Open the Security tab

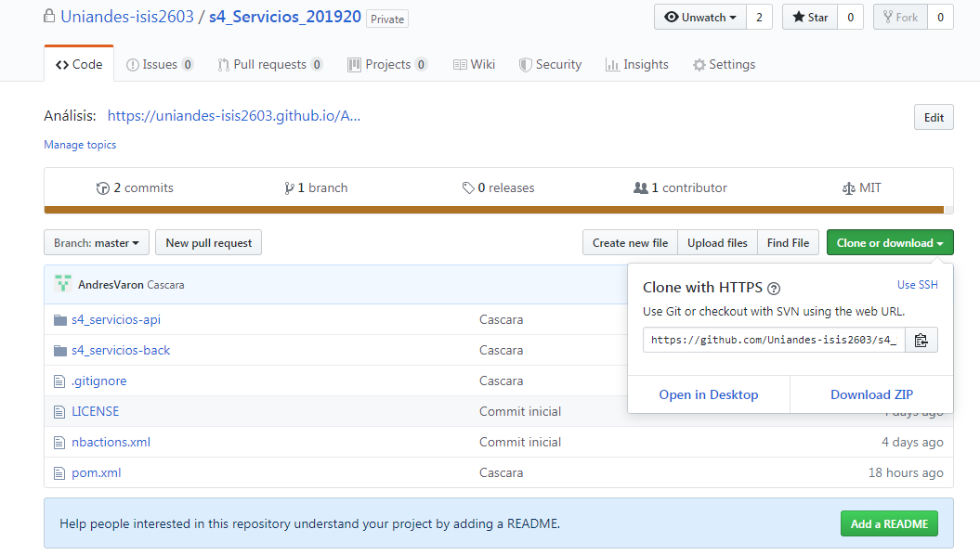click(x=550, y=64)
